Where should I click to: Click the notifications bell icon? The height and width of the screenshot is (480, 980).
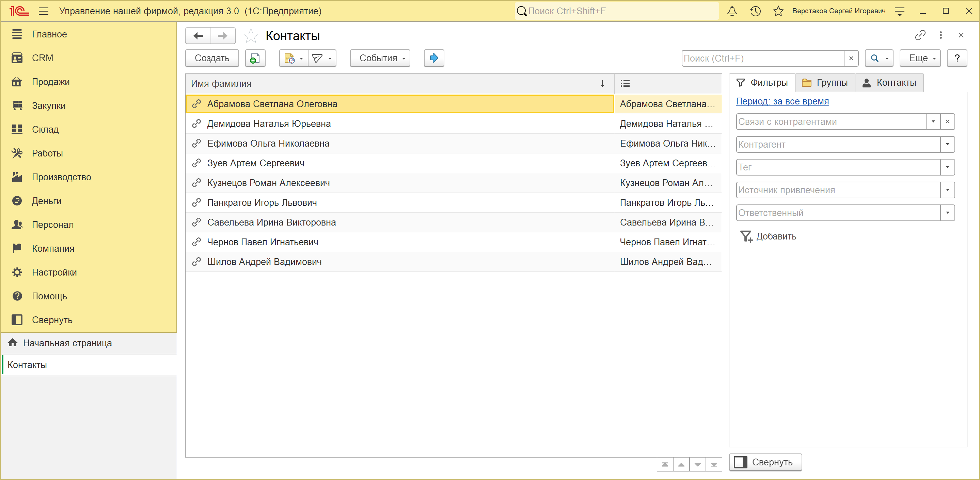click(x=732, y=11)
